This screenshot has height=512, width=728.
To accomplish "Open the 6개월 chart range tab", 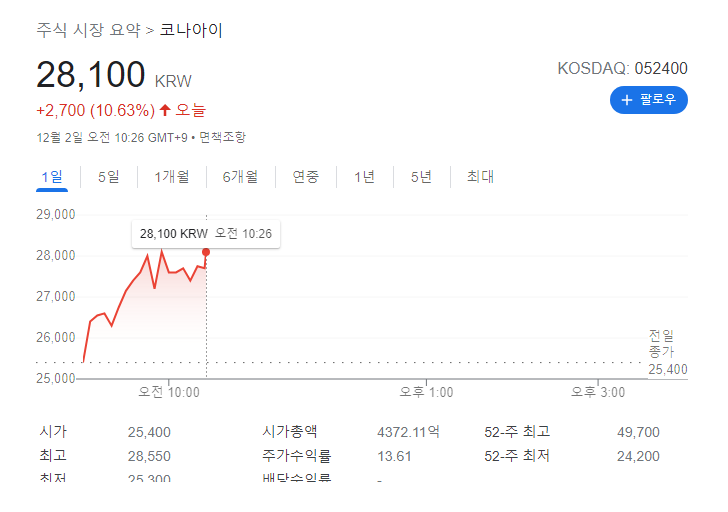I will click(240, 177).
